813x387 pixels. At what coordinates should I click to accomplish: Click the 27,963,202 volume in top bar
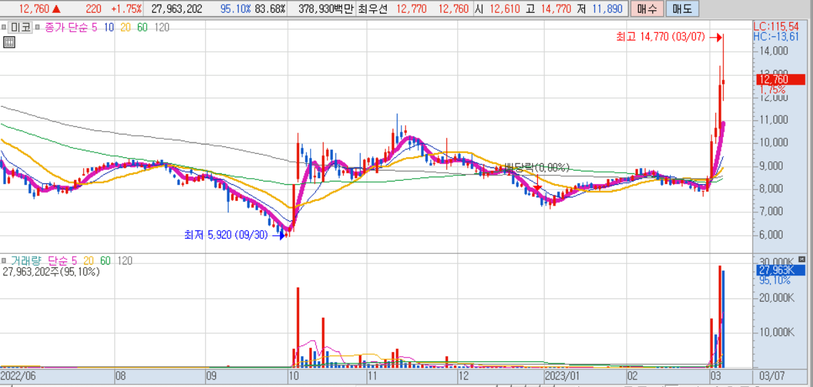[177, 9]
